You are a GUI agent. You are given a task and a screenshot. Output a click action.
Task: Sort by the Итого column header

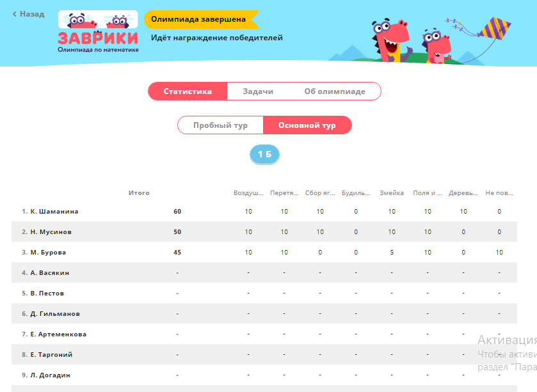coord(139,193)
